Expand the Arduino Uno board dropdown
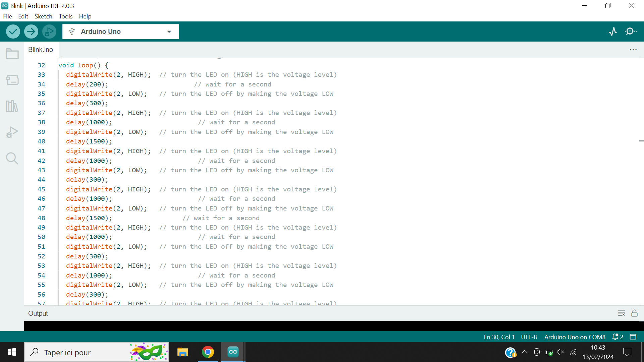Viewport: 644px width, 362px height. tap(169, 32)
